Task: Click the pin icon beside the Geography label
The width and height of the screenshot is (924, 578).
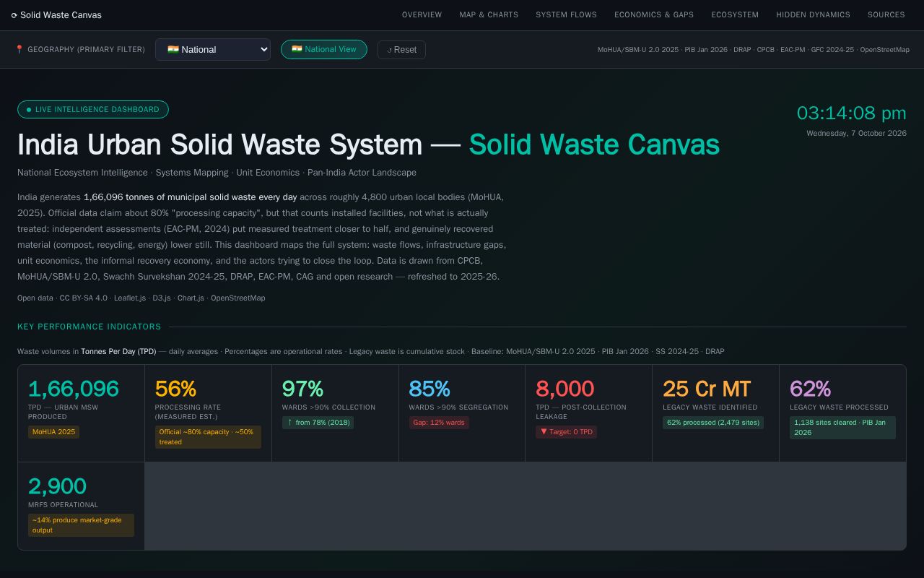Action: point(19,50)
